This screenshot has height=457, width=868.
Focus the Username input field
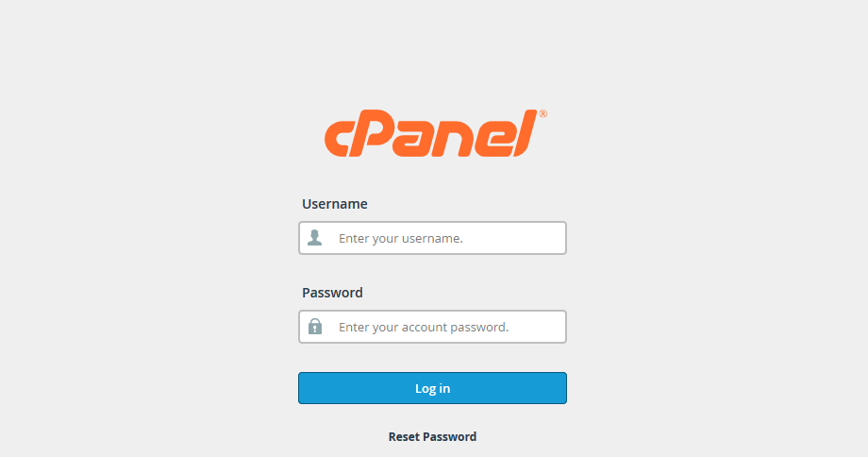point(432,238)
